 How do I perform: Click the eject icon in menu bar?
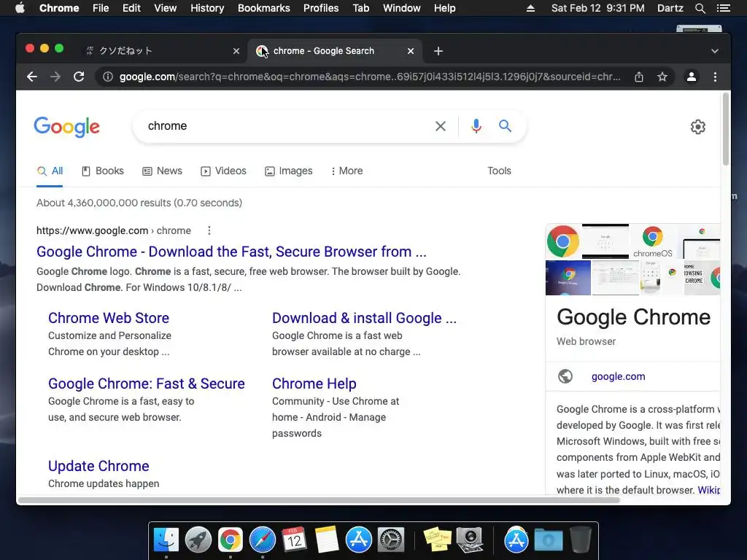click(x=530, y=8)
